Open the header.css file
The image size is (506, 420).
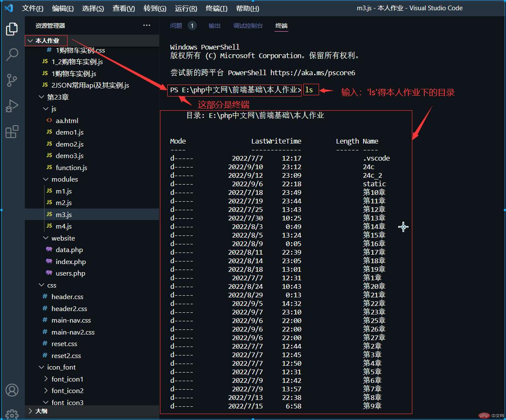pos(67,297)
